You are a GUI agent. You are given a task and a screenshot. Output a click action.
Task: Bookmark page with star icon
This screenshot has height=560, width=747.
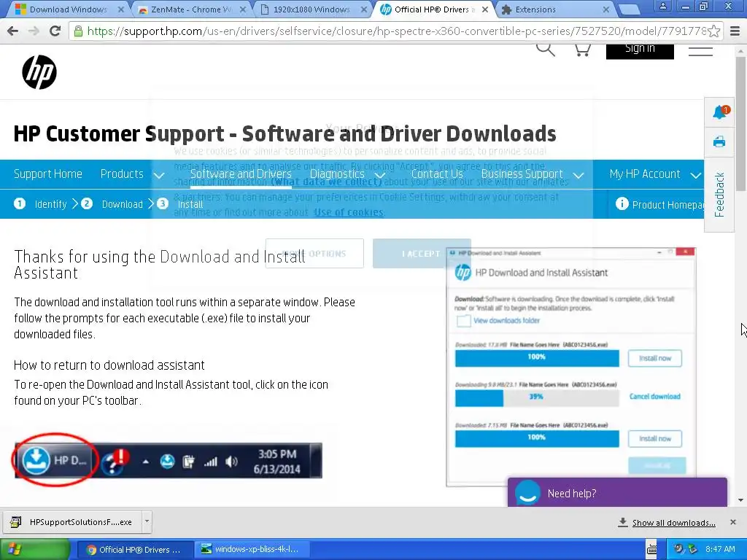(713, 31)
